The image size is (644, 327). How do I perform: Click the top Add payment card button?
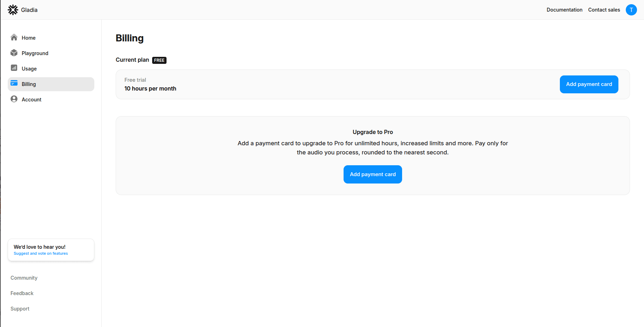pos(589,84)
